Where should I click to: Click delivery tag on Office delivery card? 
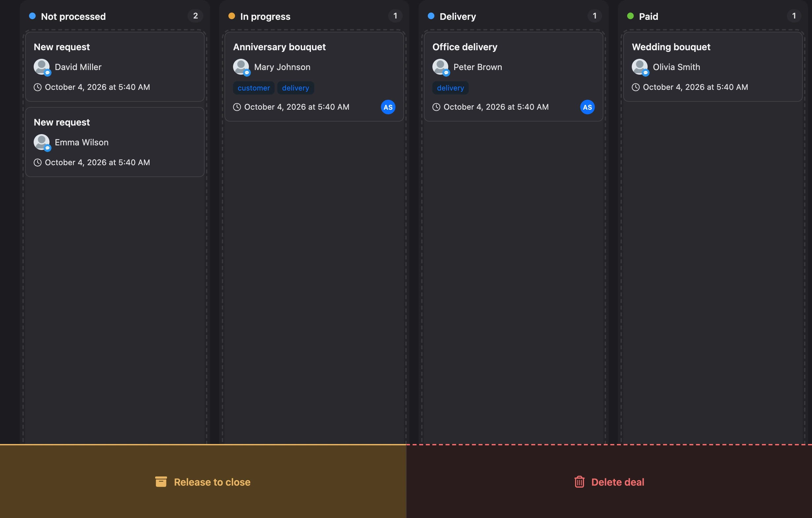pyautogui.click(x=450, y=88)
